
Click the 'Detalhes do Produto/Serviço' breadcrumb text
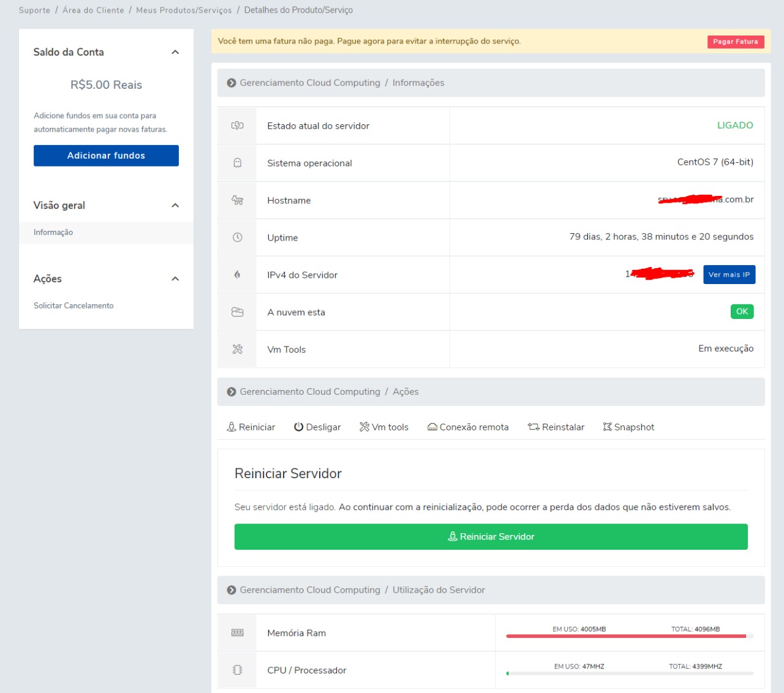(298, 10)
